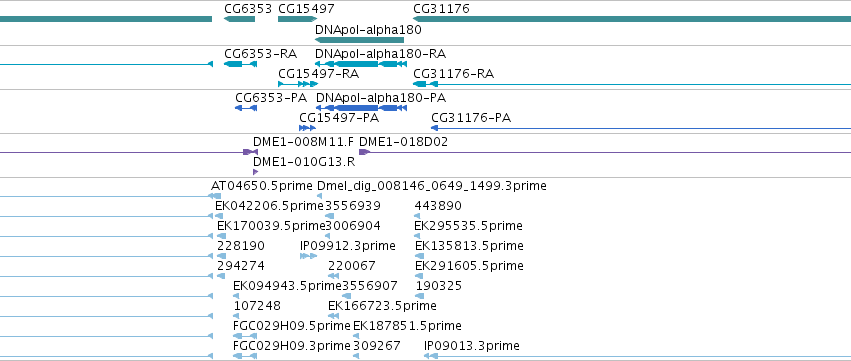Image resolution: width=851 pixels, height=361 pixels.
Task: Click the Dmel_dig_008146_0649_1499.3prime label
Action: click(431, 186)
